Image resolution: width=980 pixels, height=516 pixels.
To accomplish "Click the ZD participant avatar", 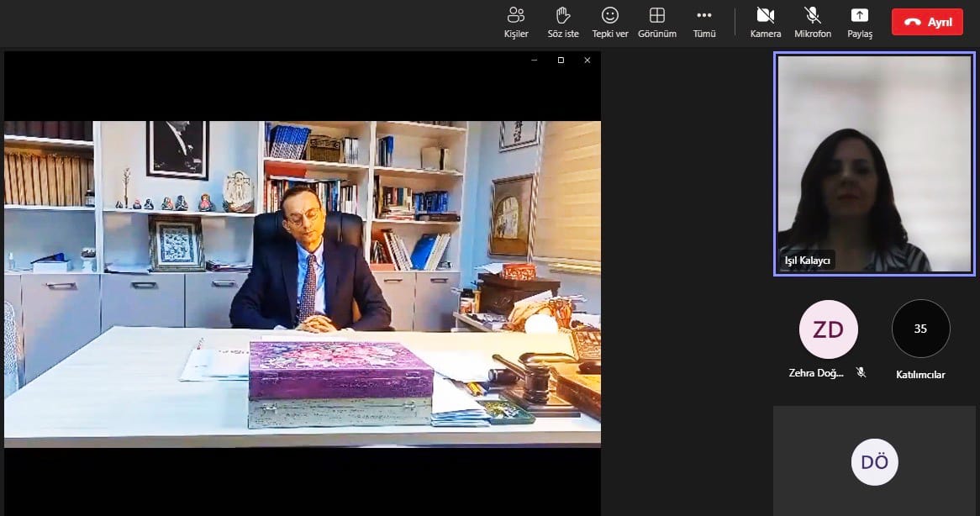I will coord(828,329).
